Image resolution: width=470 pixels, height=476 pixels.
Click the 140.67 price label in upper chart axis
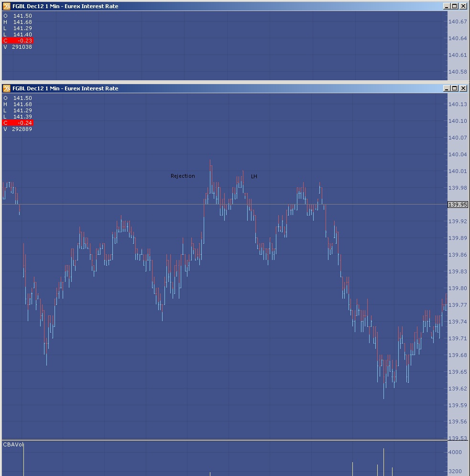pyautogui.click(x=458, y=22)
